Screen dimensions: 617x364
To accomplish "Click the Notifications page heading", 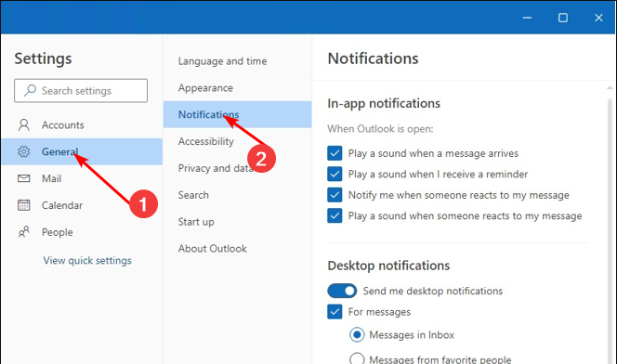I will pyautogui.click(x=373, y=58).
